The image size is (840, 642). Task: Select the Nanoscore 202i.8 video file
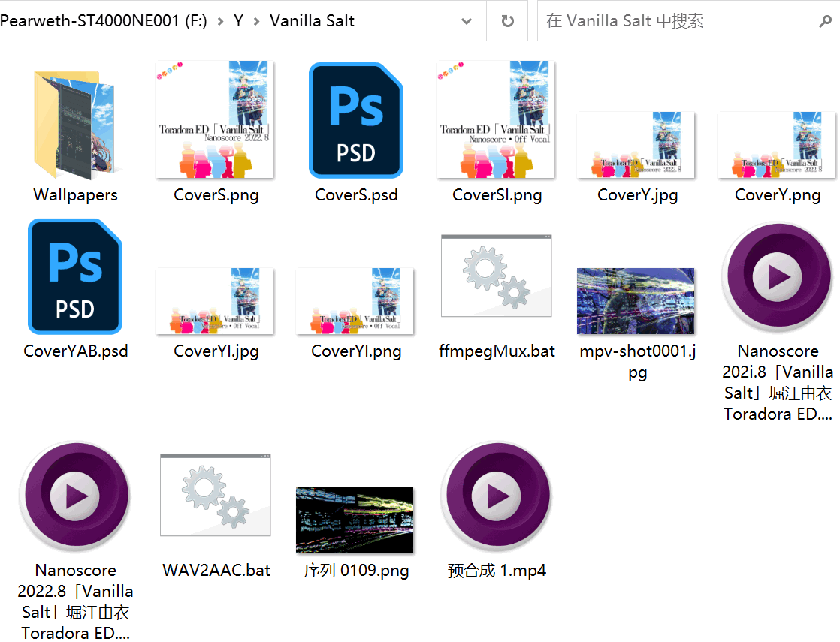pos(778,278)
